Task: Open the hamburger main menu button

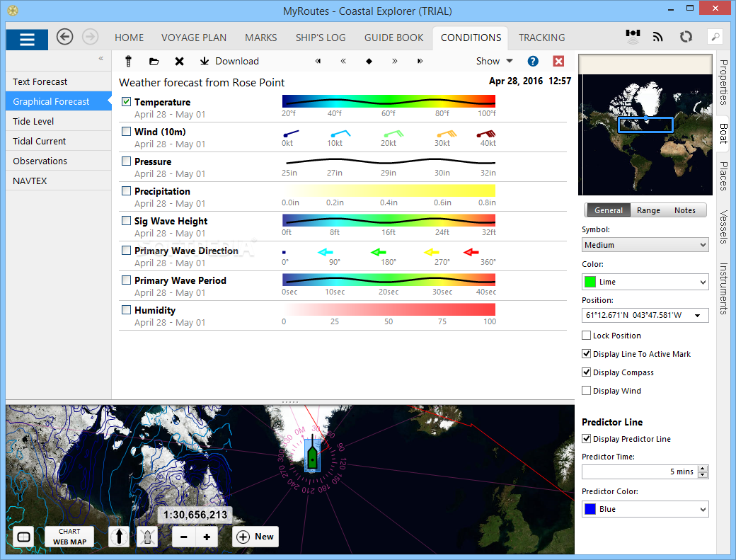Action: 27,39
